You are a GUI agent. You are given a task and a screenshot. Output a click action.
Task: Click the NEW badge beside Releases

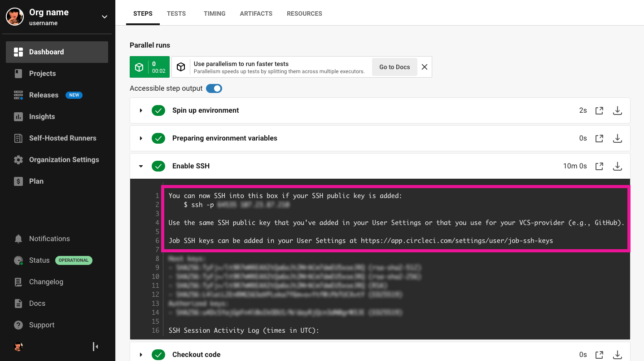click(74, 95)
